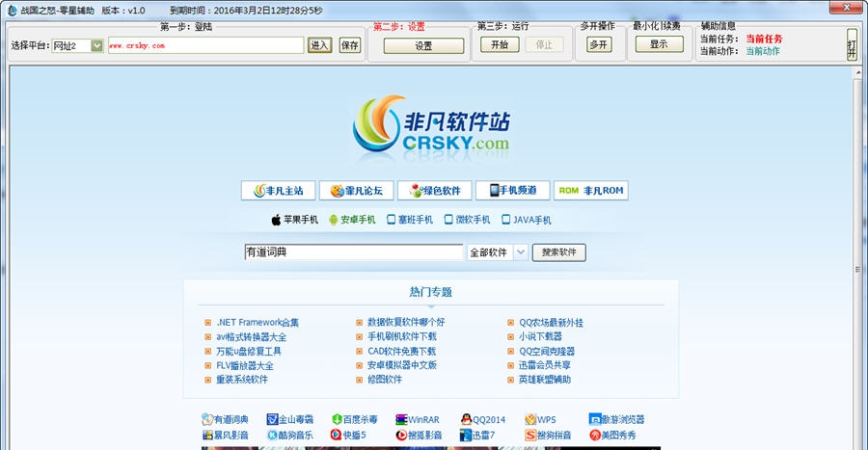Click the 搜狗拼音 icon
This screenshot has width=868, height=450.
tap(530, 436)
